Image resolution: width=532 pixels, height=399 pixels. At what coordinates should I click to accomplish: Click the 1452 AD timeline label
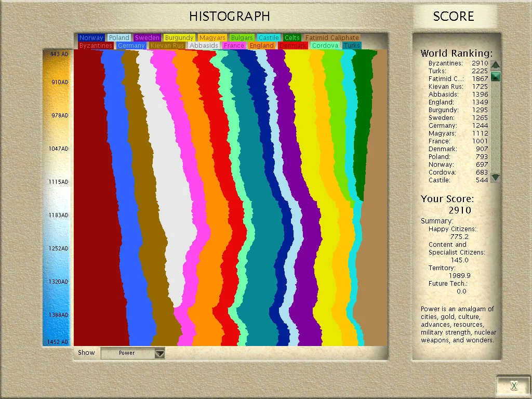[x=58, y=342]
